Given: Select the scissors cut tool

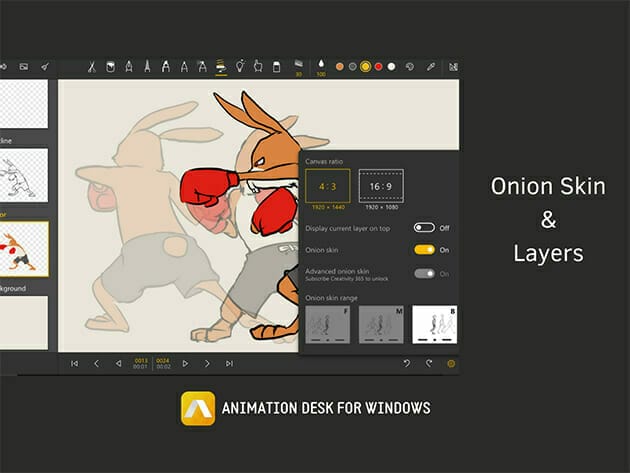Looking at the screenshot, I should (91, 67).
